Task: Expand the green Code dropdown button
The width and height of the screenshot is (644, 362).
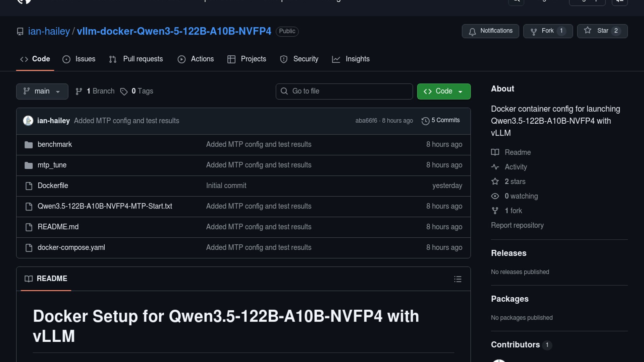Action: [443, 92]
